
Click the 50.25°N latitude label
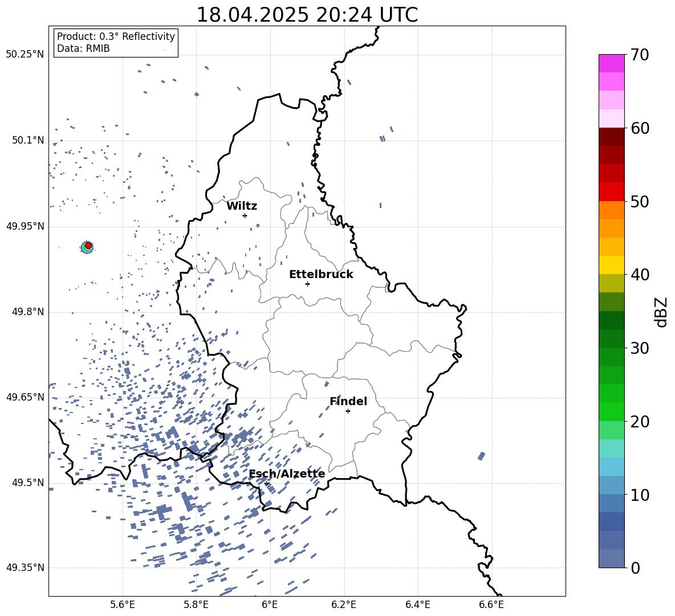25,55
